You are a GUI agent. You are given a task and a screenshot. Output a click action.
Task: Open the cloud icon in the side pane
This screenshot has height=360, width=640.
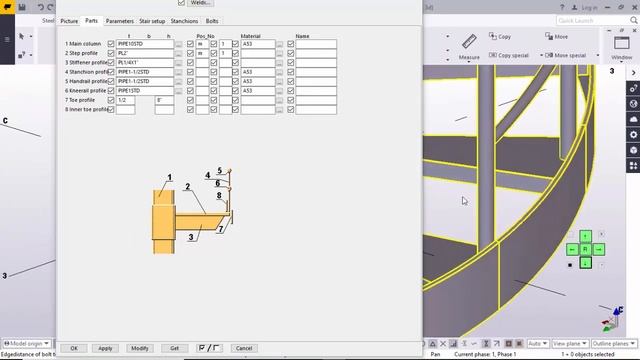pyautogui.click(x=633, y=119)
